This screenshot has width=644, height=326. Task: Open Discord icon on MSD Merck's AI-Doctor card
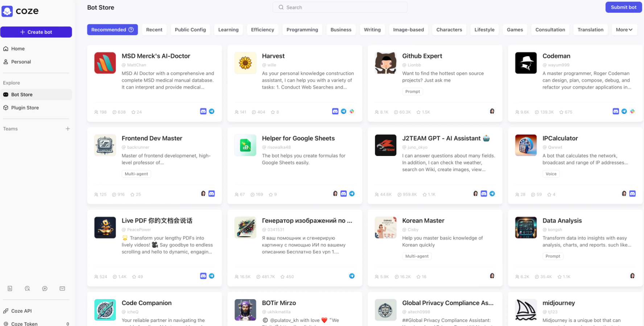[x=203, y=111]
